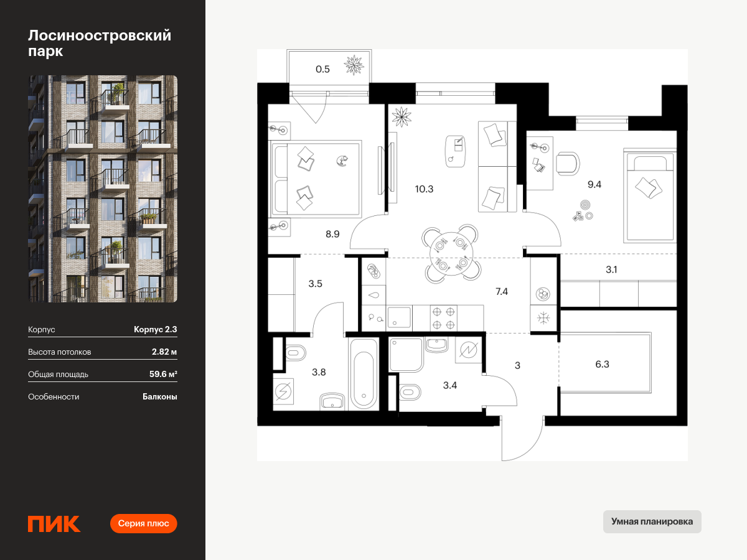Click the Лосиноостровский парк title
Viewport: 747px width, 560px height.
pyautogui.click(x=100, y=44)
